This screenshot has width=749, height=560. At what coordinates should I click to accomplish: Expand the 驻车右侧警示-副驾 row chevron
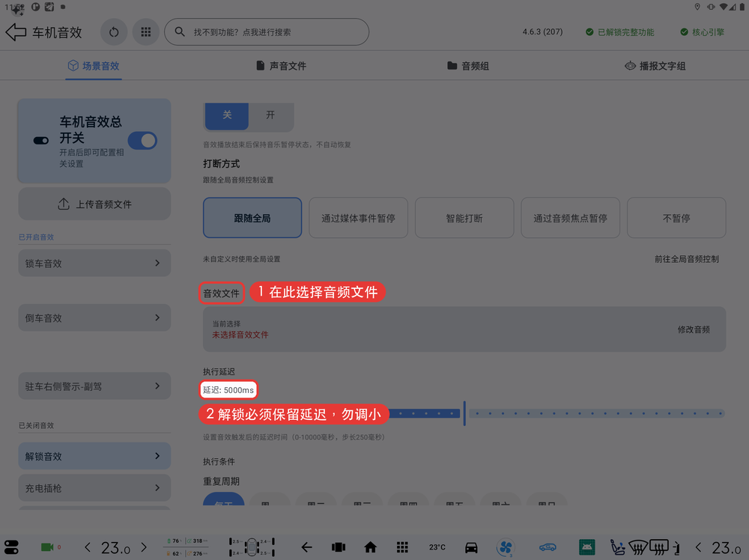[x=157, y=386]
